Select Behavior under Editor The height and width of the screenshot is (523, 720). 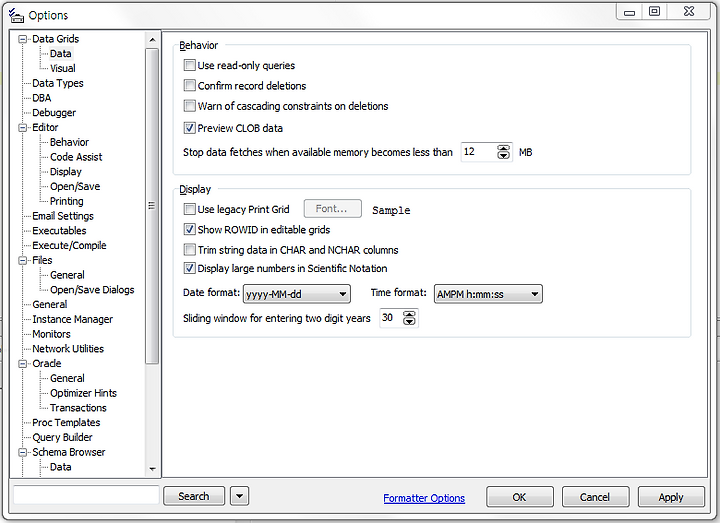[69, 142]
